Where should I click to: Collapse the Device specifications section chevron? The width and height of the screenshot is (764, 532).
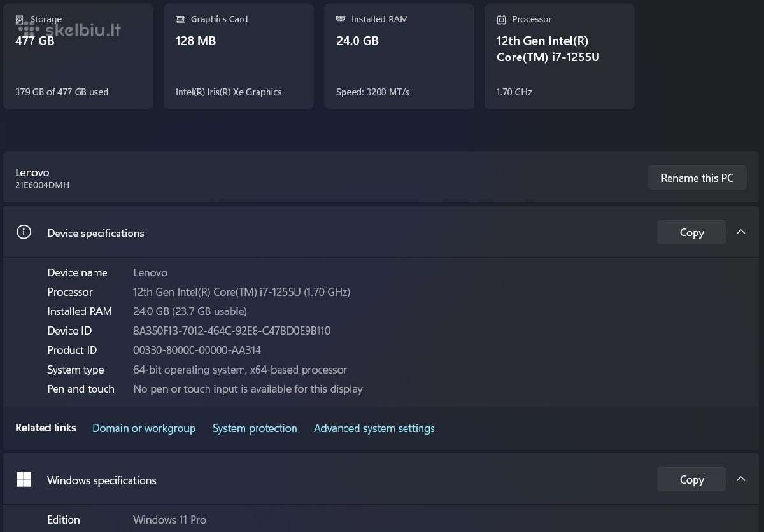tap(740, 232)
